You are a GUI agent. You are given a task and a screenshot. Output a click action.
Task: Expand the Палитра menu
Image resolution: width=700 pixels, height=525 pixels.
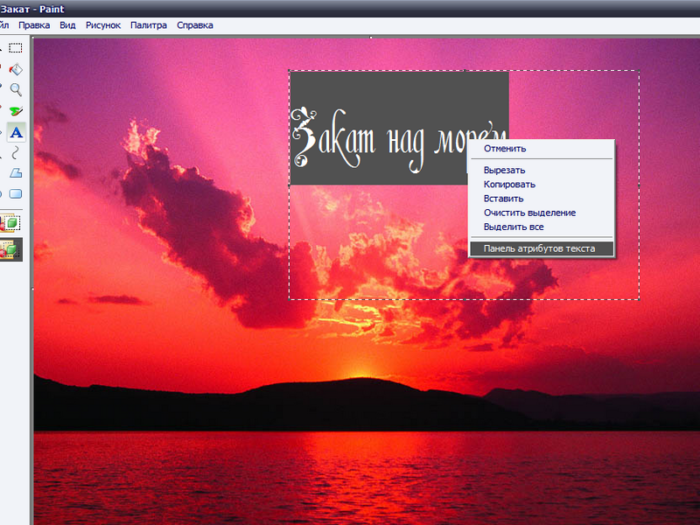tap(148, 24)
